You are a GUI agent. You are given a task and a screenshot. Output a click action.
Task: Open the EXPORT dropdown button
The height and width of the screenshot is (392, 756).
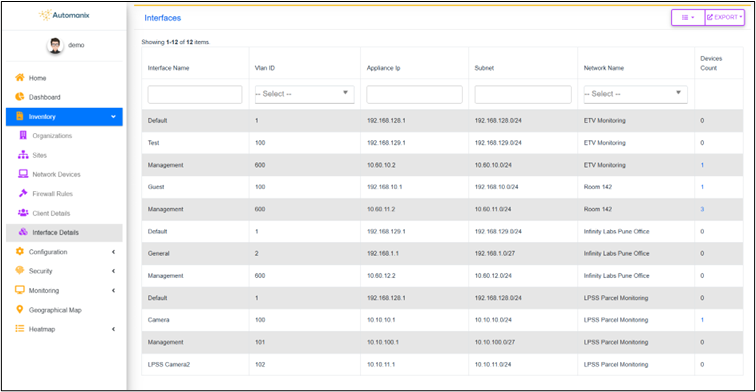coord(725,17)
